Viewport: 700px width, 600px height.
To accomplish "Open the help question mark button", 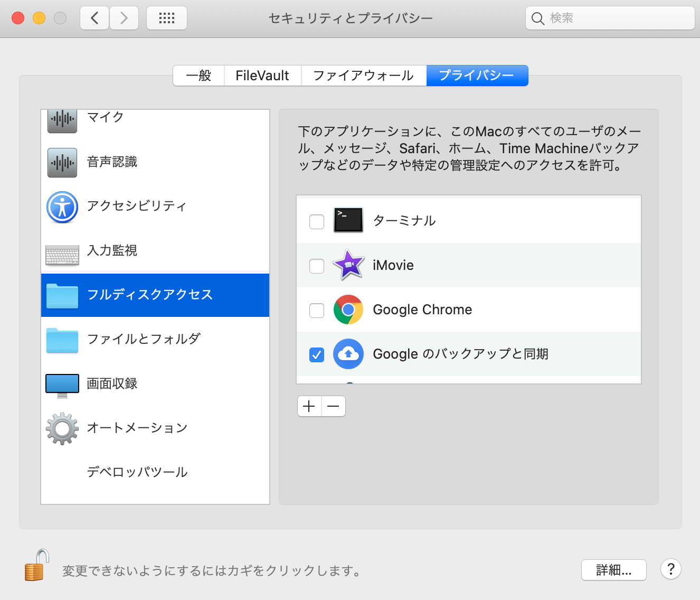I will pyautogui.click(x=671, y=569).
